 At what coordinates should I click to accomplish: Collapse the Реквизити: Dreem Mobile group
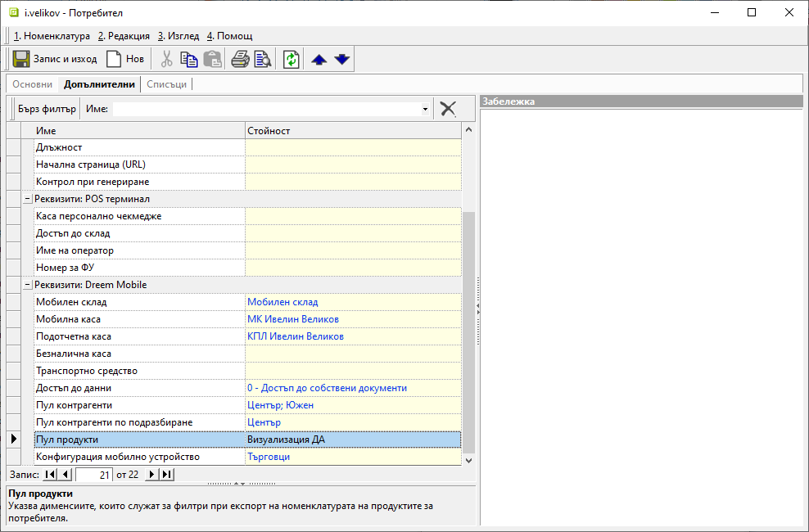click(x=27, y=285)
